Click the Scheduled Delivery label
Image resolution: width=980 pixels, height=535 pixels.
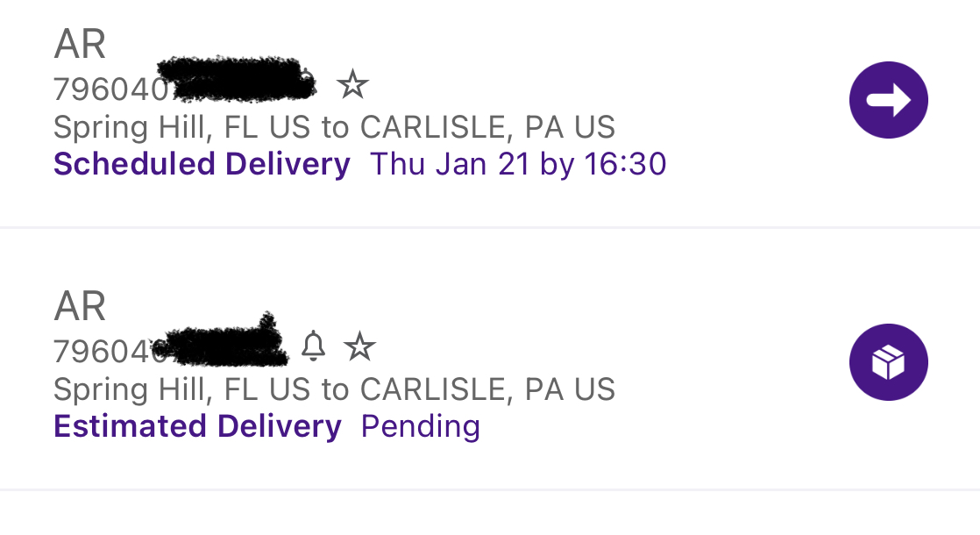click(202, 164)
